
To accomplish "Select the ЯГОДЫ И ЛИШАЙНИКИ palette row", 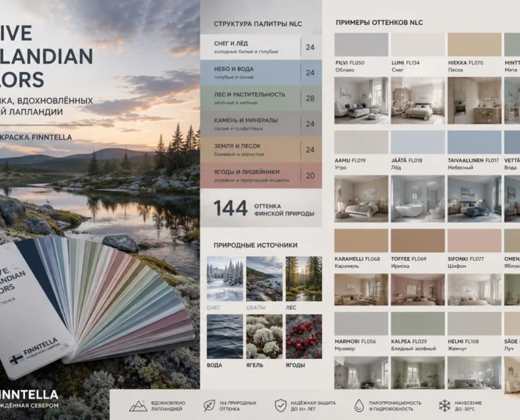I will [x=261, y=176].
